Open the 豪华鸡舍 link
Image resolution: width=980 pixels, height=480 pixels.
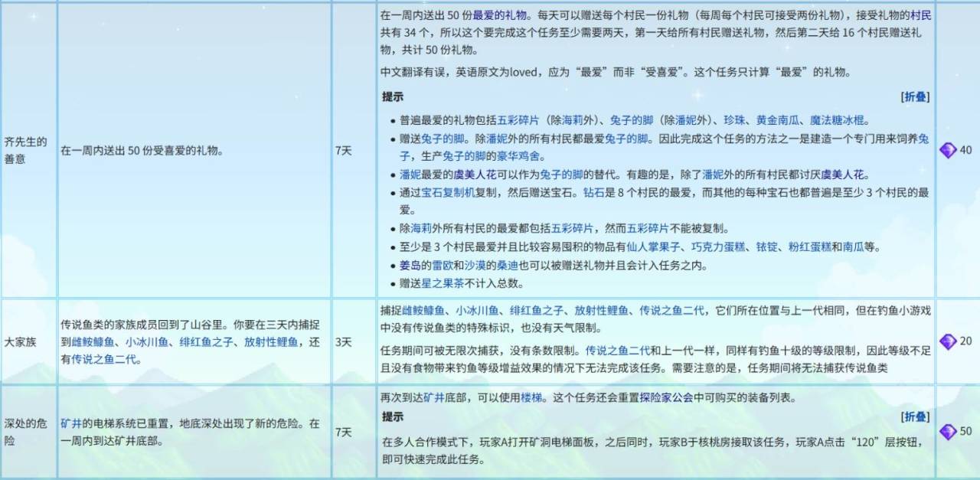pyautogui.click(x=518, y=156)
